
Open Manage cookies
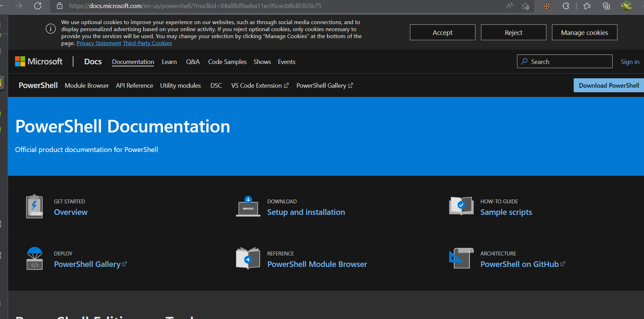(x=585, y=32)
